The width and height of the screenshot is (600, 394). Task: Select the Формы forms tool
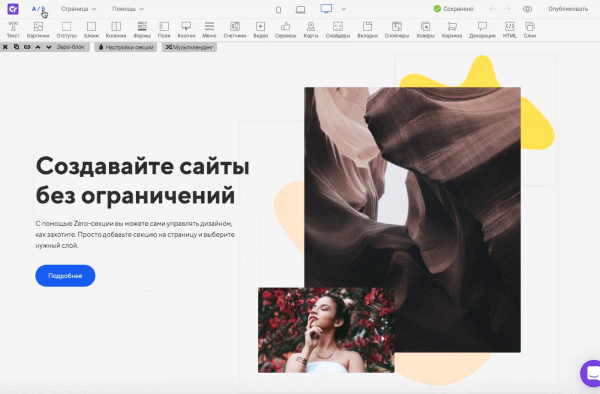pos(142,30)
